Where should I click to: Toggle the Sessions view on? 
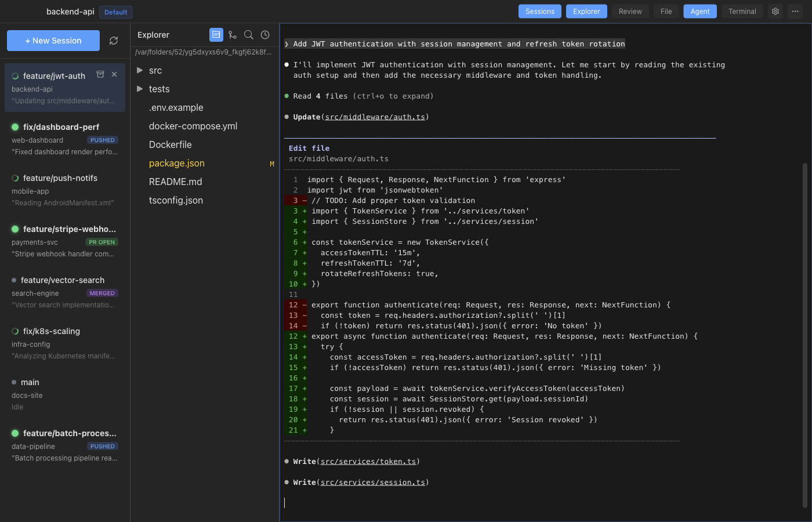tap(539, 11)
